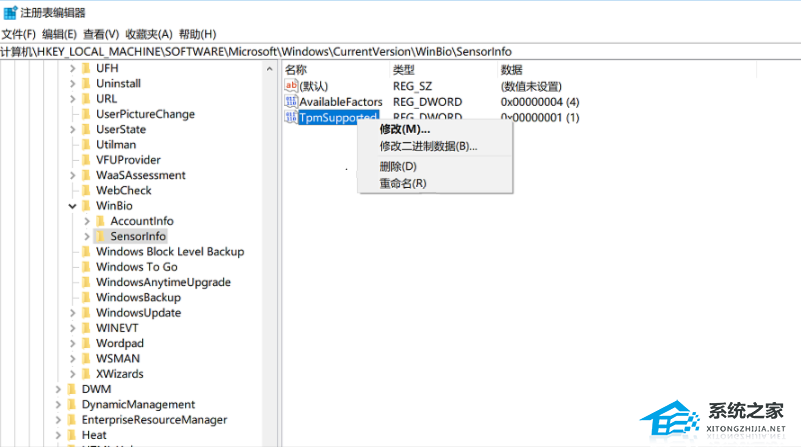This screenshot has width=801, height=447.
Task: Click the AccountInfo folder icon
Action: click(x=100, y=221)
